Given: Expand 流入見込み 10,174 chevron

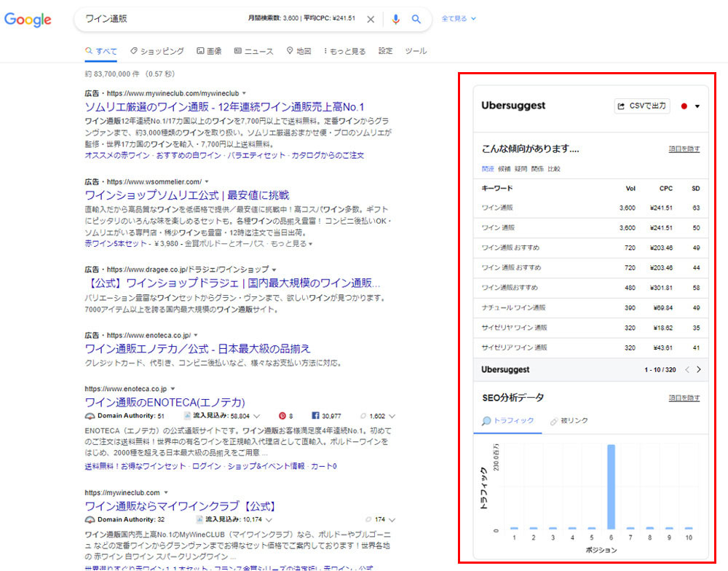Looking at the screenshot, I should pyautogui.click(x=269, y=519).
